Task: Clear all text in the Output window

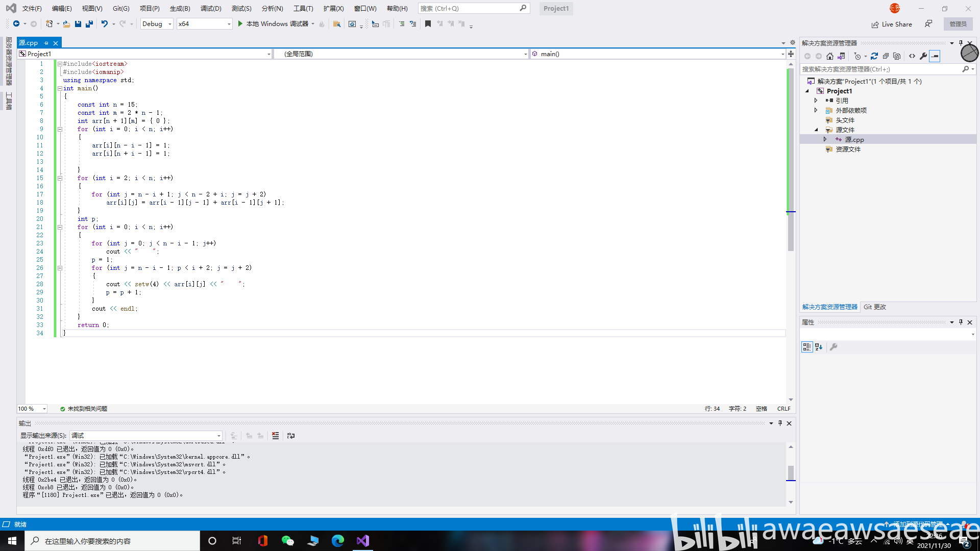Action: click(x=275, y=436)
